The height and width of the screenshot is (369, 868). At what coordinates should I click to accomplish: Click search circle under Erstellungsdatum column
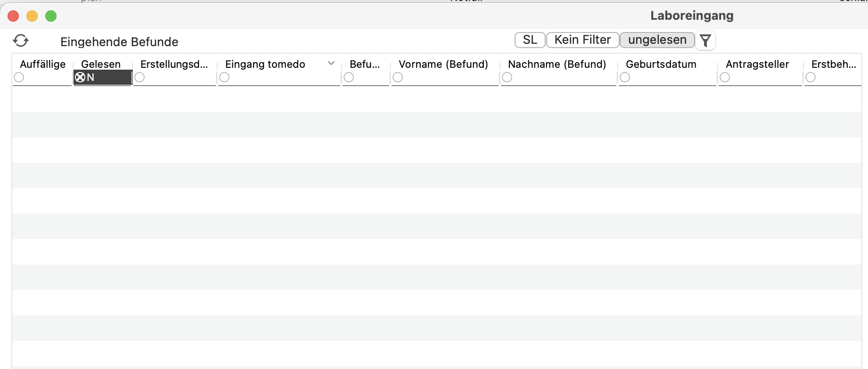tap(139, 77)
